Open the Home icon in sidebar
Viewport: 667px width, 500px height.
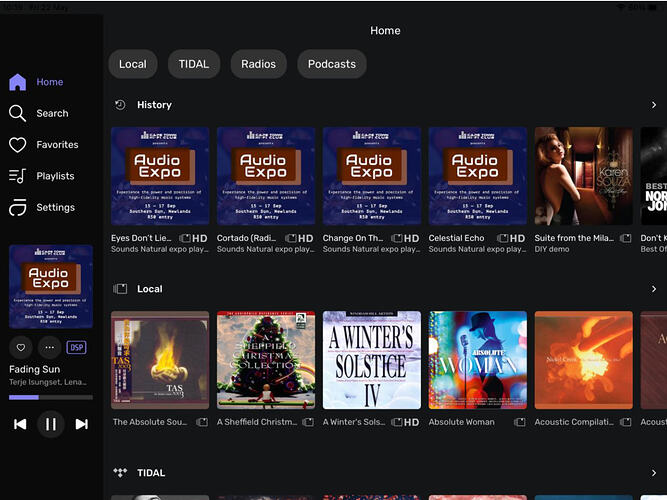point(17,82)
